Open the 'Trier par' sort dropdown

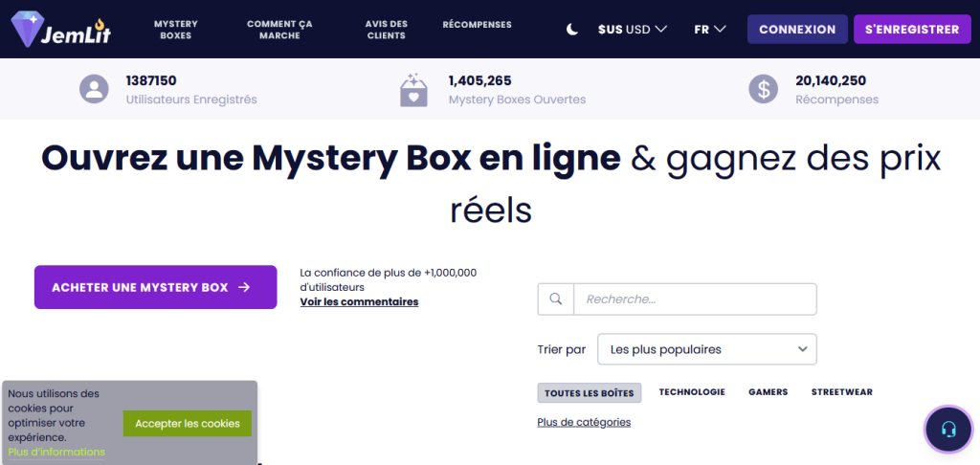pyautogui.click(x=706, y=349)
